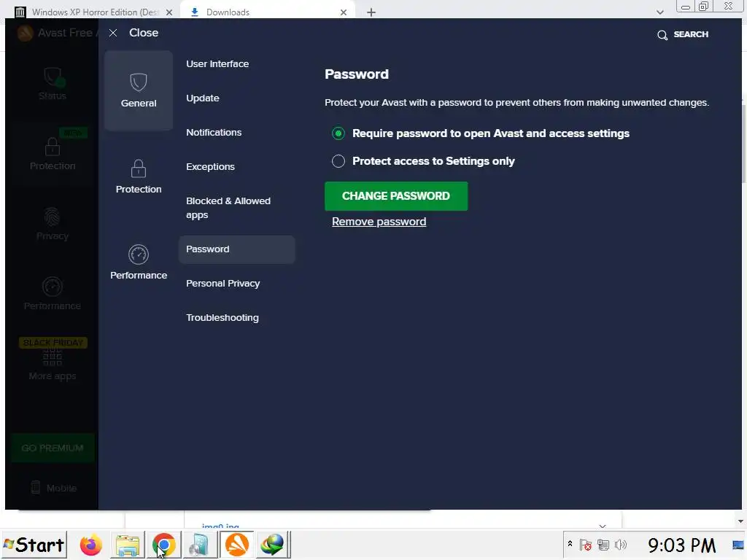Open Google Chrome from the taskbar
This screenshot has width=747, height=560.
tap(164, 545)
